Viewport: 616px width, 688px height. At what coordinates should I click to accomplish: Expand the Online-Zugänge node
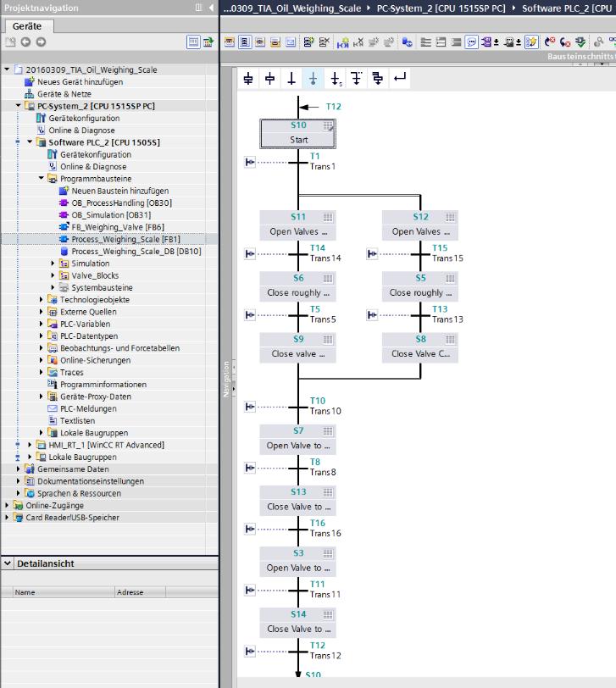point(7,506)
